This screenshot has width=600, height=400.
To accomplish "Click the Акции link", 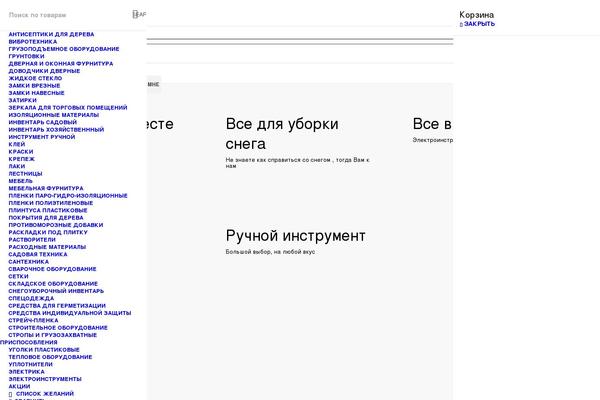I will click(19, 386).
